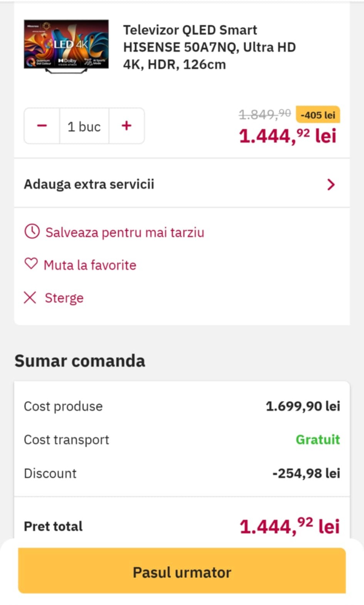
Task: Click the green Gratuit transport label
Action: pyautogui.click(x=317, y=440)
